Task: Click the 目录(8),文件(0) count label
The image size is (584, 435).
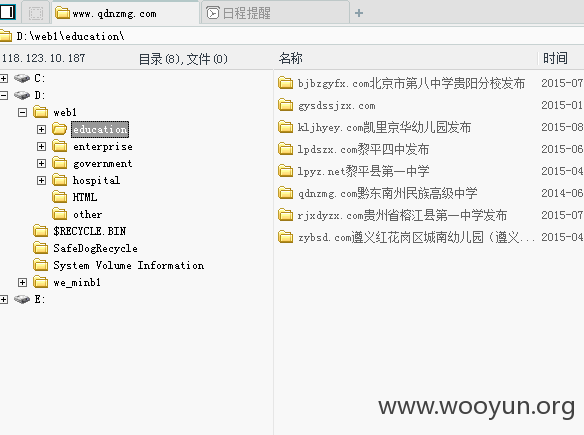Action: [x=183, y=59]
